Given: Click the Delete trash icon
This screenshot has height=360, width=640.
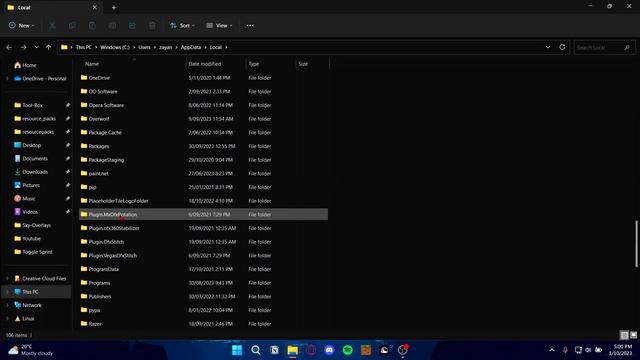Looking at the screenshot, I should pyautogui.click(x=152, y=26).
